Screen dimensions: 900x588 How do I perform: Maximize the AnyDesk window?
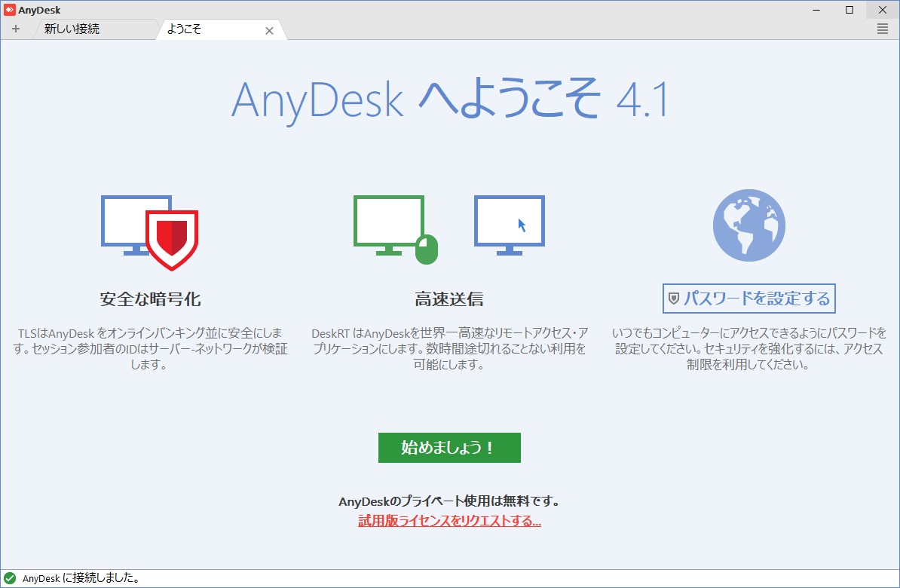click(849, 10)
